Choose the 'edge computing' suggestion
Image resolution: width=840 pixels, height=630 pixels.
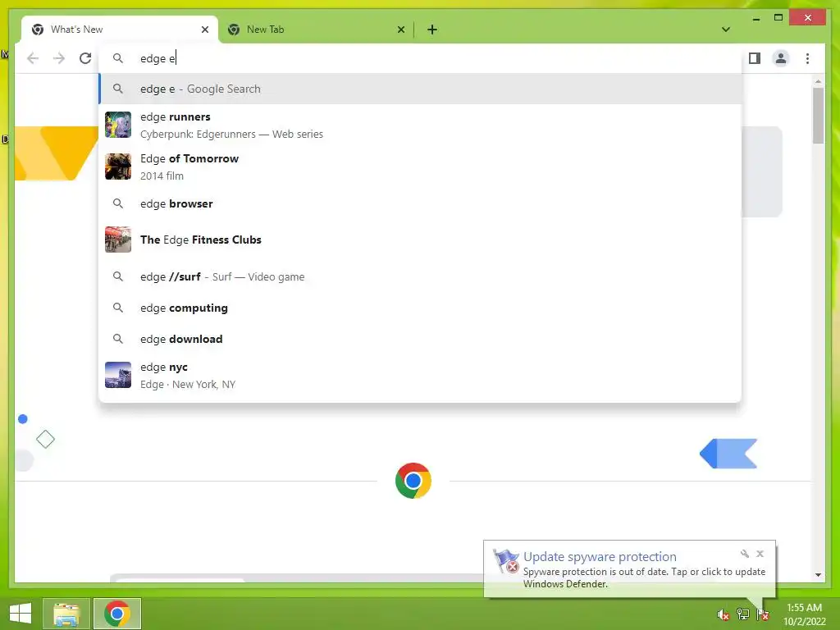click(x=420, y=308)
